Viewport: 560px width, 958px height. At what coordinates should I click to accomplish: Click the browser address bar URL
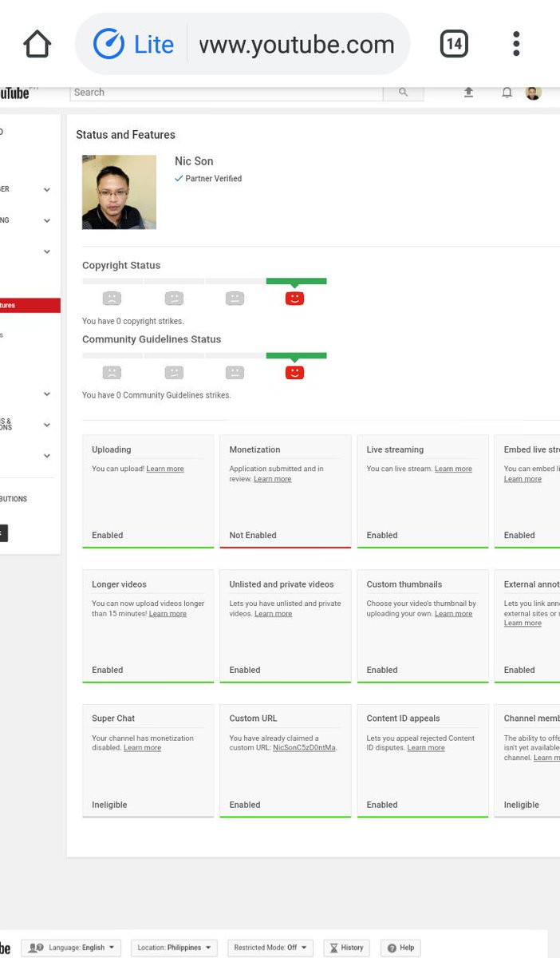click(x=297, y=45)
